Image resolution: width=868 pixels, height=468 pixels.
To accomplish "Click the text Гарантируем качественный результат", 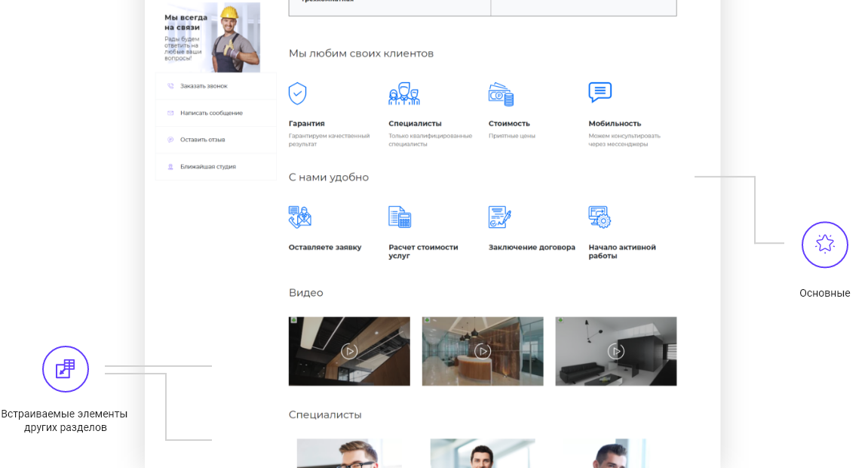I will pyautogui.click(x=330, y=140).
